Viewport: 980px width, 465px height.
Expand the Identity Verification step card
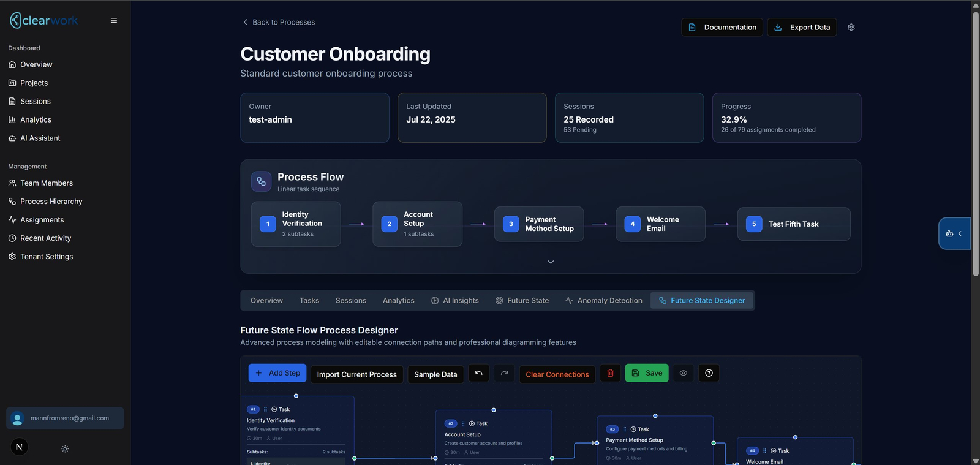coord(296,224)
